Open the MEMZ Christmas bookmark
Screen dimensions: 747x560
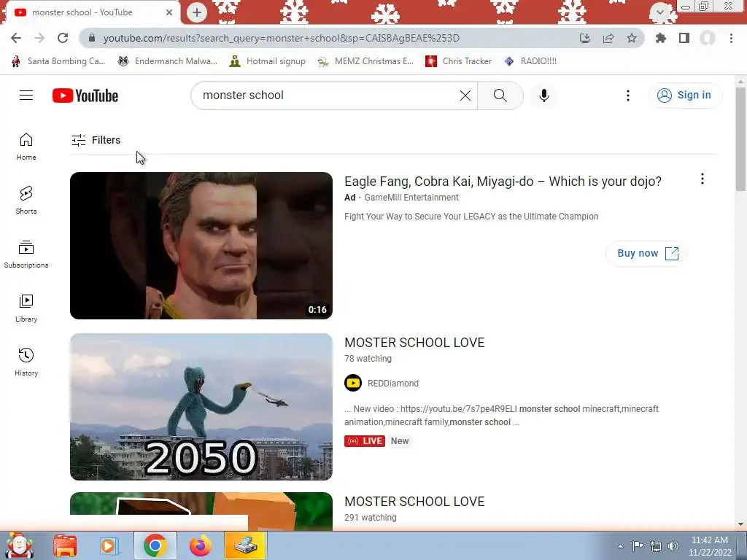pos(365,61)
